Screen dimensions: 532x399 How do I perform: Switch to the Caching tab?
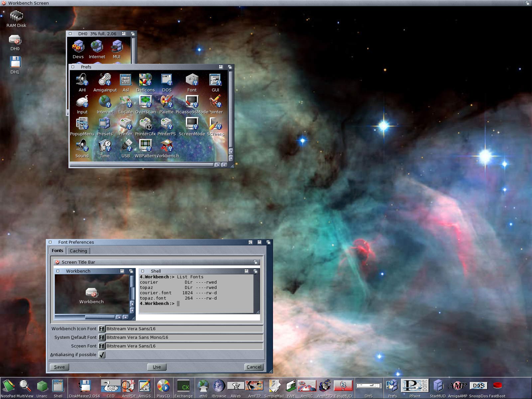78,251
